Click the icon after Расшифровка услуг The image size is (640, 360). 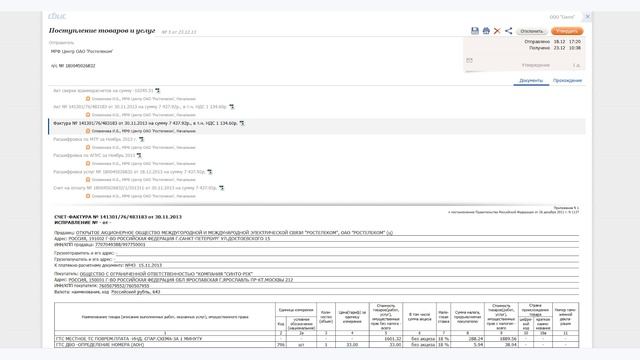pos(209,172)
